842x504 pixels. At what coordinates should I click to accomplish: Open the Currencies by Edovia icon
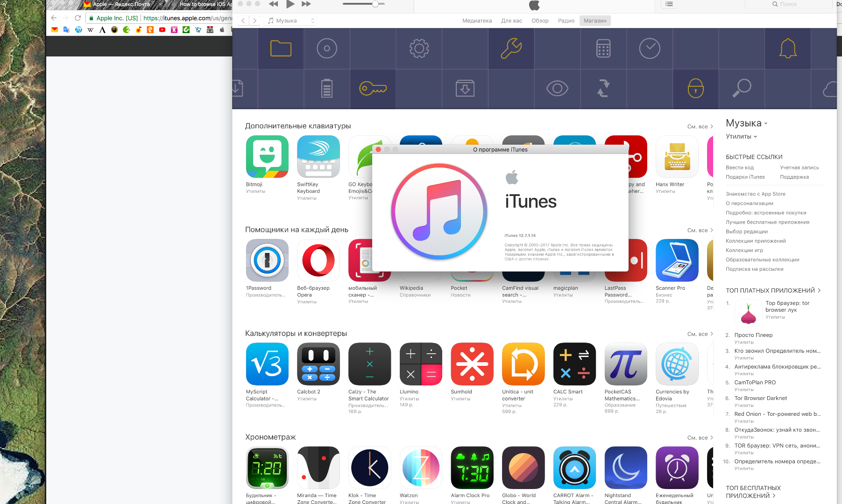pos(677,364)
